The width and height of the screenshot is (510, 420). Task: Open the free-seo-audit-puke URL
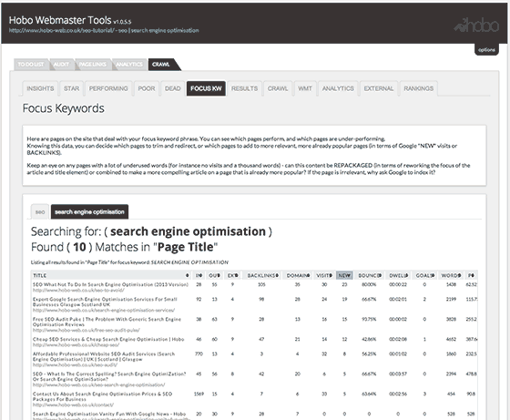click(87, 330)
